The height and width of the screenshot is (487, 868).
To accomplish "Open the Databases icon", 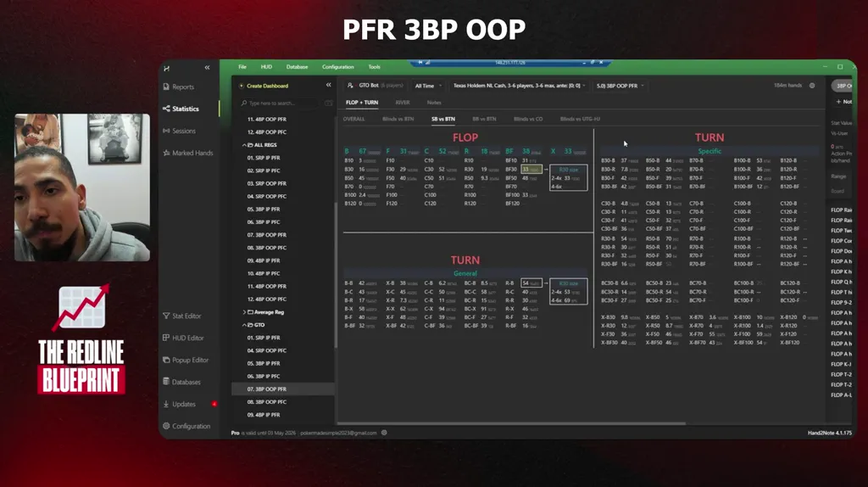I will point(166,382).
